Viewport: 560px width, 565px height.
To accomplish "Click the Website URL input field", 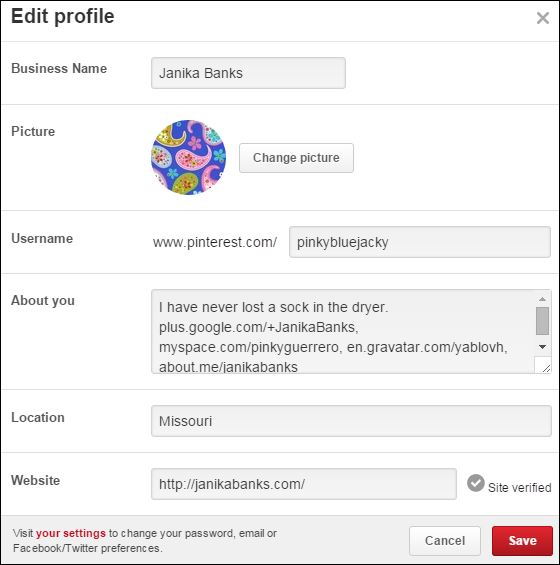I will coord(304,484).
